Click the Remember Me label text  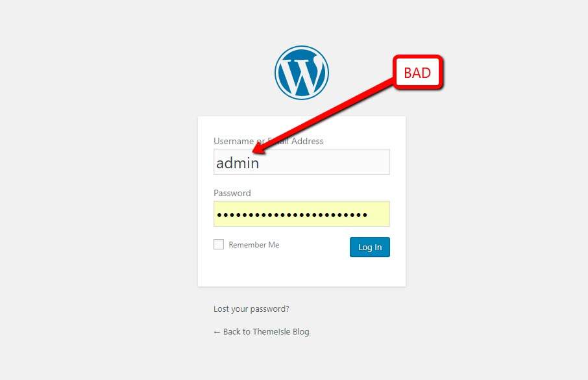pos(254,245)
